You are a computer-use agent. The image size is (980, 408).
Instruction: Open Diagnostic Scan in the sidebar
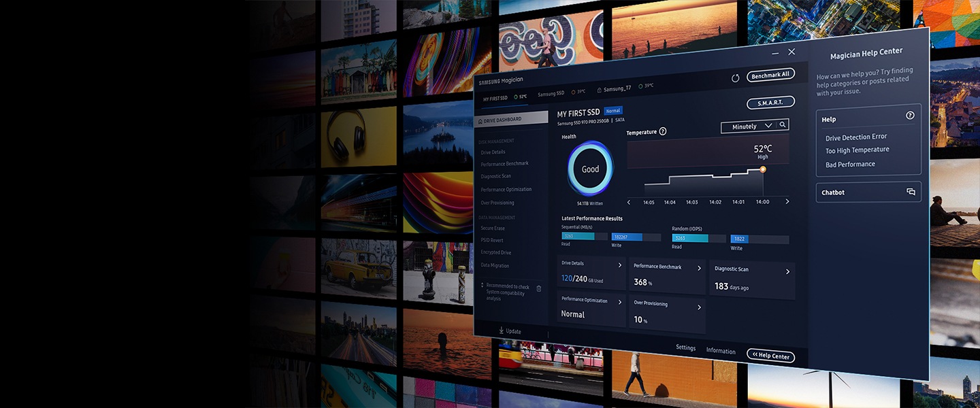pyautogui.click(x=495, y=176)
